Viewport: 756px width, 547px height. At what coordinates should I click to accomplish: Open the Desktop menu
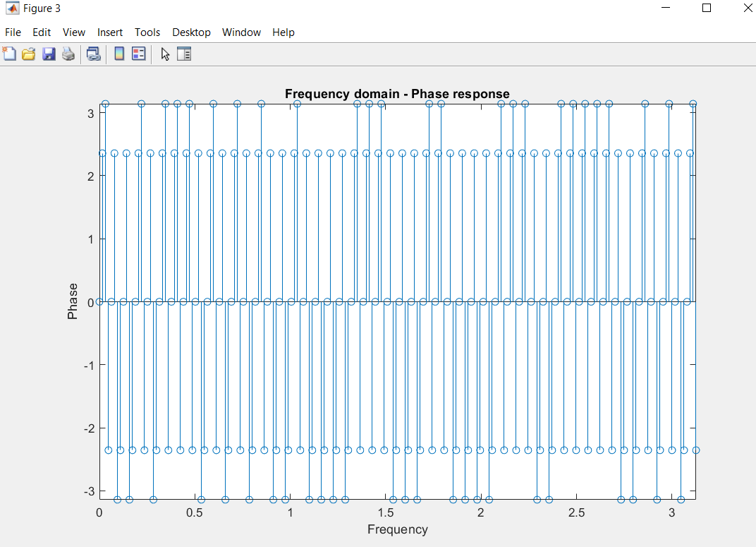191,32
